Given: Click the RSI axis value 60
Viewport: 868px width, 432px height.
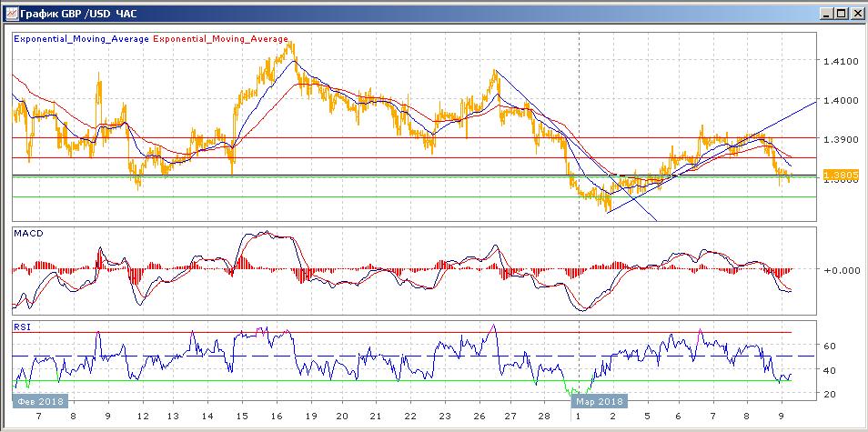Looking at the screenshot, I should pyautogui.click(x=830, y=346).
